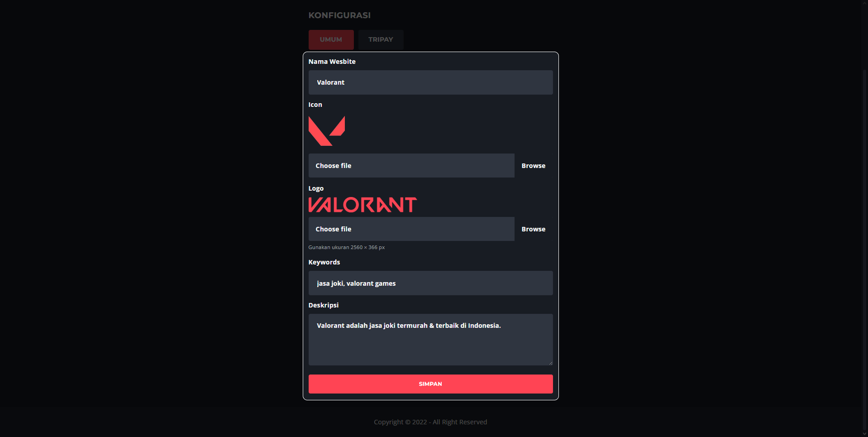Click Browse button for Icon upload
Screen dimensions: 868x437
click(x=534, y=166)
